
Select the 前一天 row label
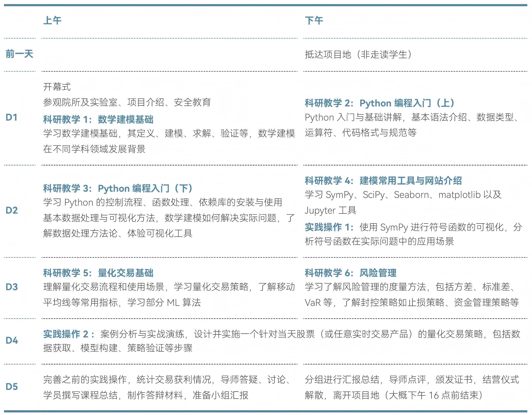tap(19, 54)
